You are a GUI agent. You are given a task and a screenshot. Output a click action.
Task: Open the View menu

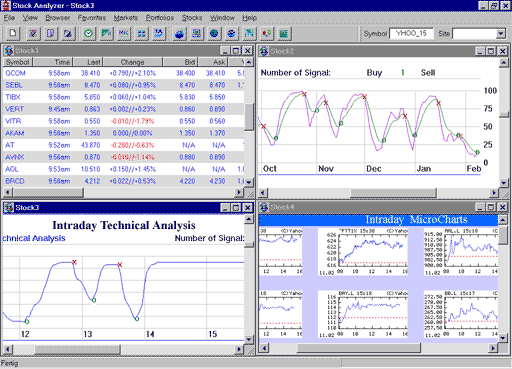point(30,18)
